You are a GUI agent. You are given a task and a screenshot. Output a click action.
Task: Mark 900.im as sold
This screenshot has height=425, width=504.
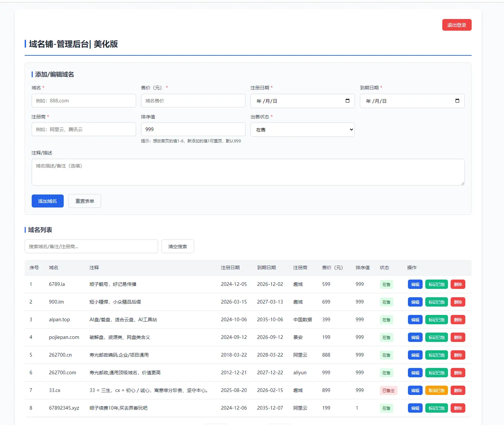(437, 302)
